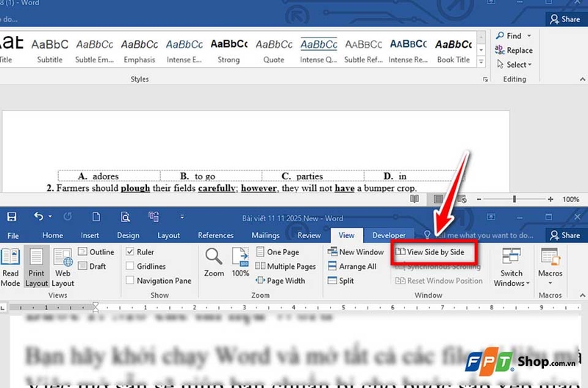Open the Styles pane dialog launcher

[x=486, y=79]
